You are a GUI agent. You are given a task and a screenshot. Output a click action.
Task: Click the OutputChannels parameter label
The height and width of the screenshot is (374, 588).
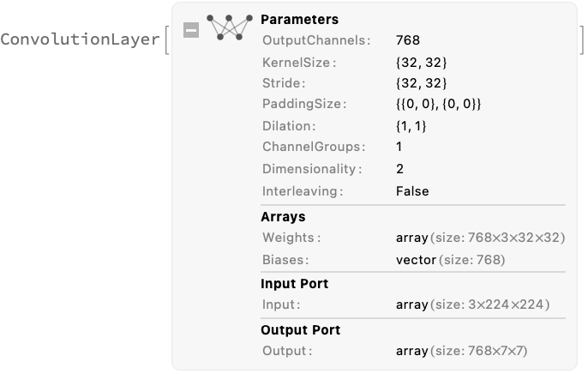316,40
